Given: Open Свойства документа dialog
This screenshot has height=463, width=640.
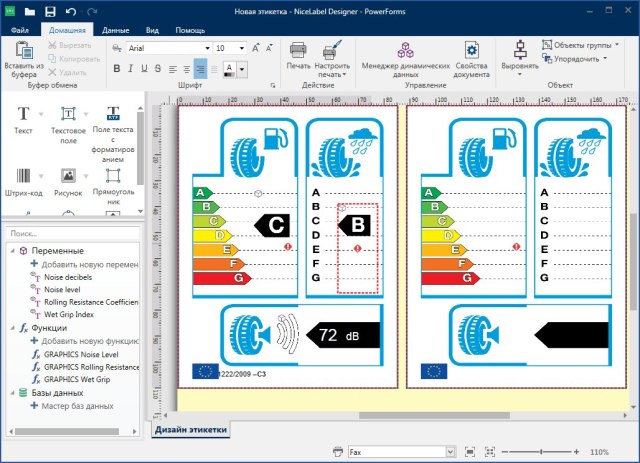Looking at the screenshot, I should pos(471,57).
